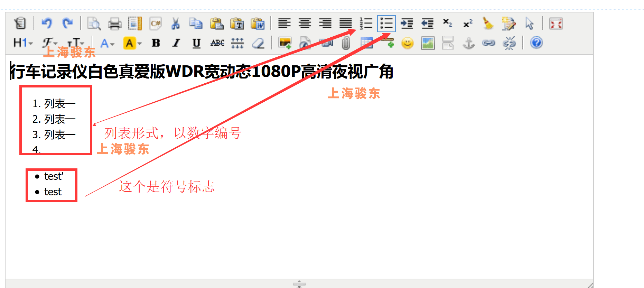Undo the last edit
Viewport: 644px width, 288px height.
pyautogui.click(x=46, y=23)
